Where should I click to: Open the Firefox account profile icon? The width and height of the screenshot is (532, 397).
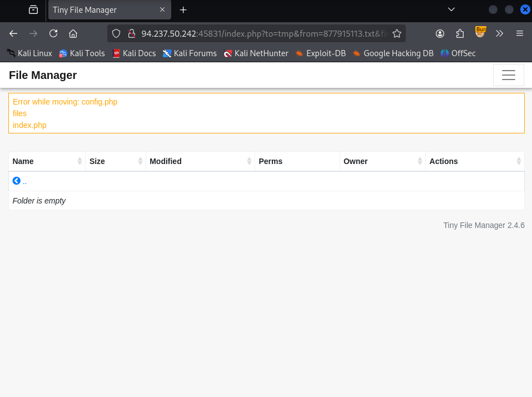[x=440, y=33]
